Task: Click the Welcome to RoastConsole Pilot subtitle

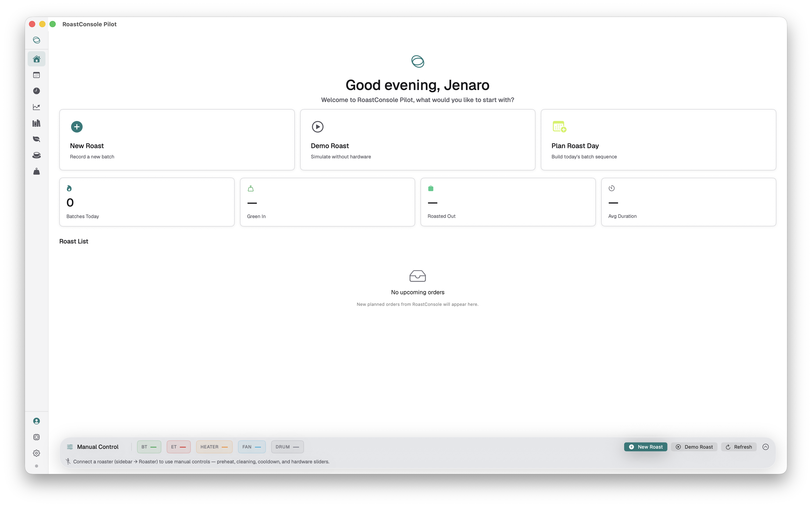Action: pyautogui.click(x=418, y=100)
